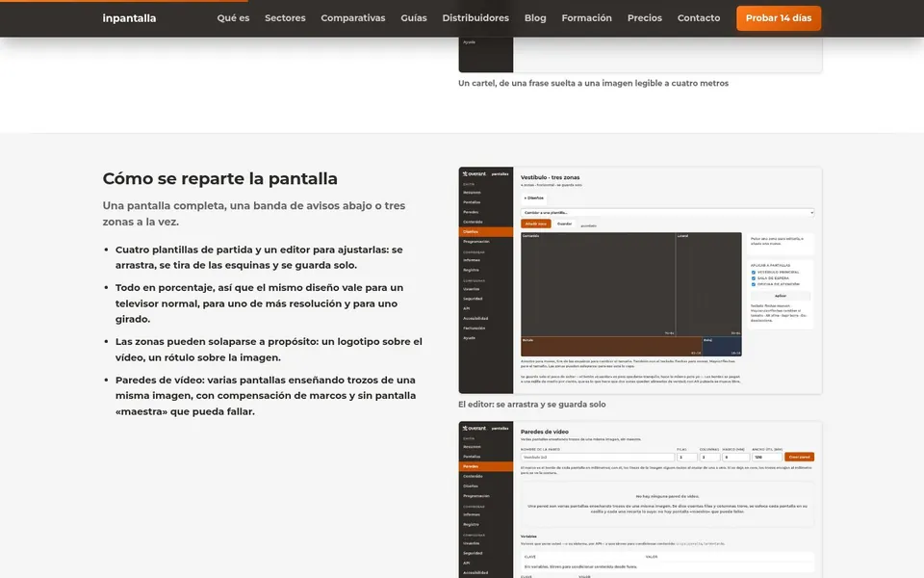Click the bullet starting Las zonas pueden solaparse
Image resolution: width=924 pixels, height=578 pixels.
tap(269, 349)
